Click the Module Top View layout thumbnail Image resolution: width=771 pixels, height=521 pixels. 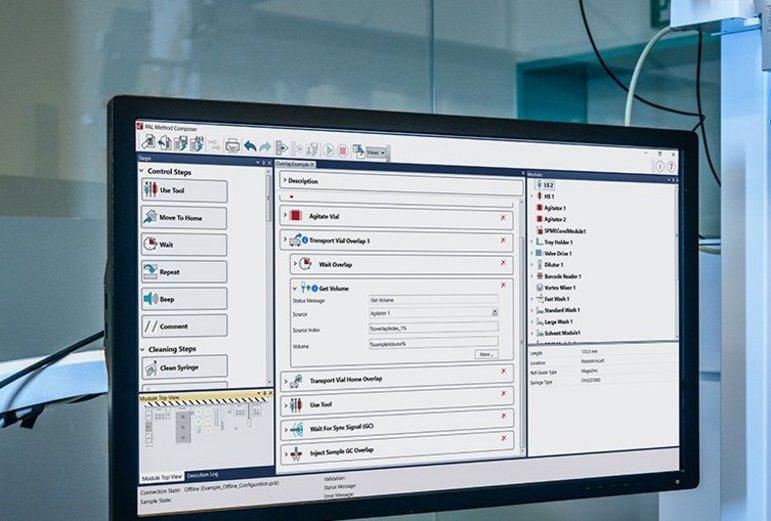pyautogui.click(x=203, y=425)
